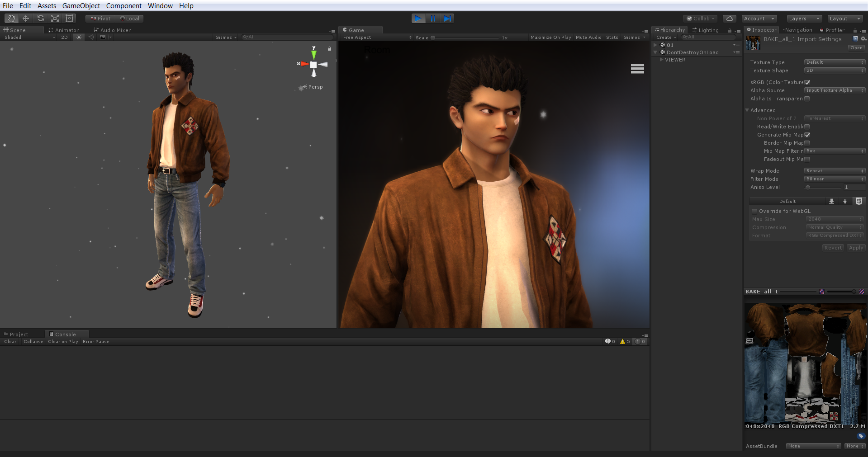Switch to the Animator tab

tap(64, 30)
